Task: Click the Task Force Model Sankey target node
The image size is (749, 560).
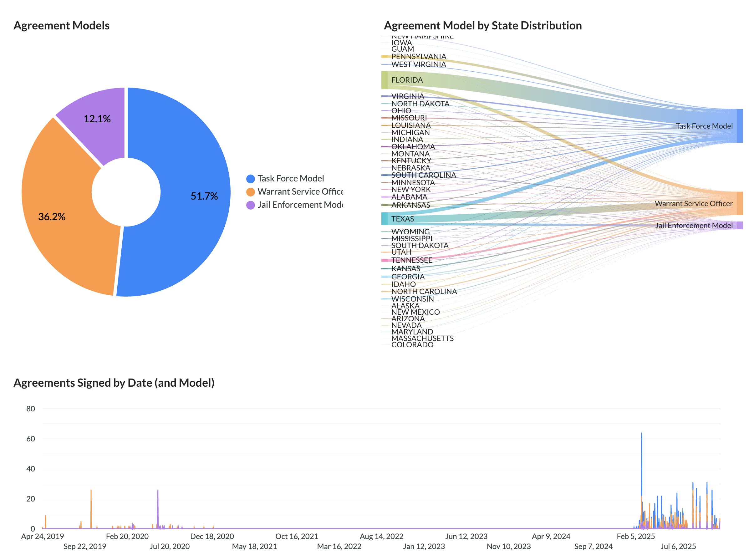Action: click(x=740, y=126)
